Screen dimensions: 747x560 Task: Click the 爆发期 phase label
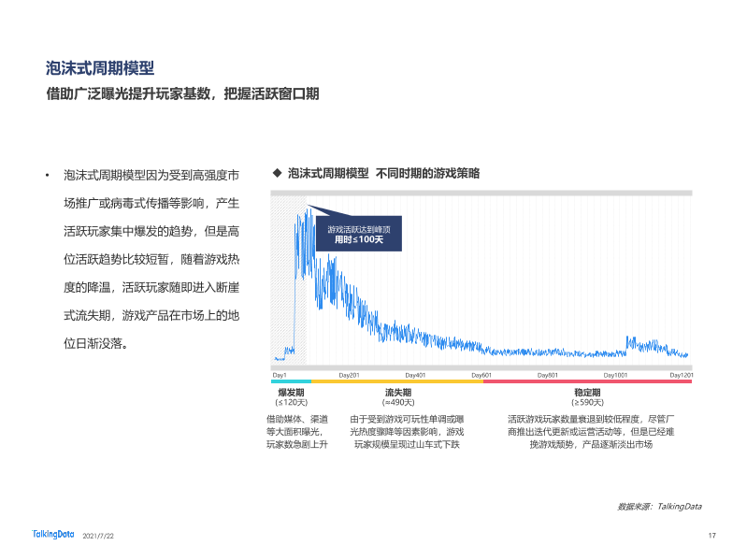291,393
